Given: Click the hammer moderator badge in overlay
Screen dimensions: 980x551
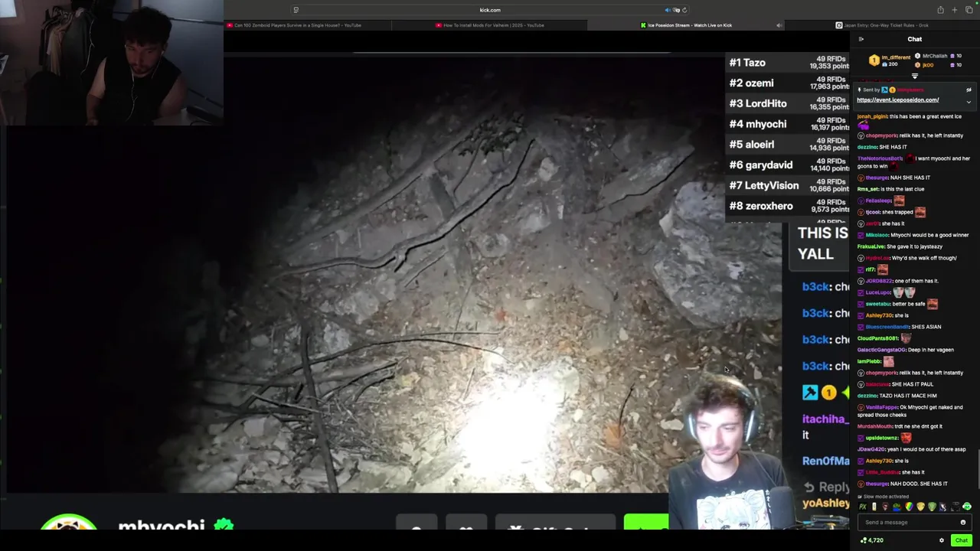Looking at the screenshot, I should coord(810,393).
